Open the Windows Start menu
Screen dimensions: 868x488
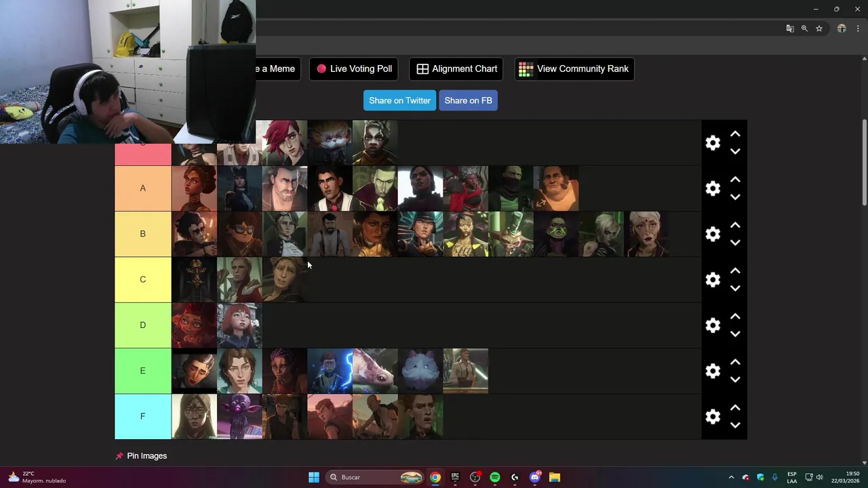(x=314, y=477)
